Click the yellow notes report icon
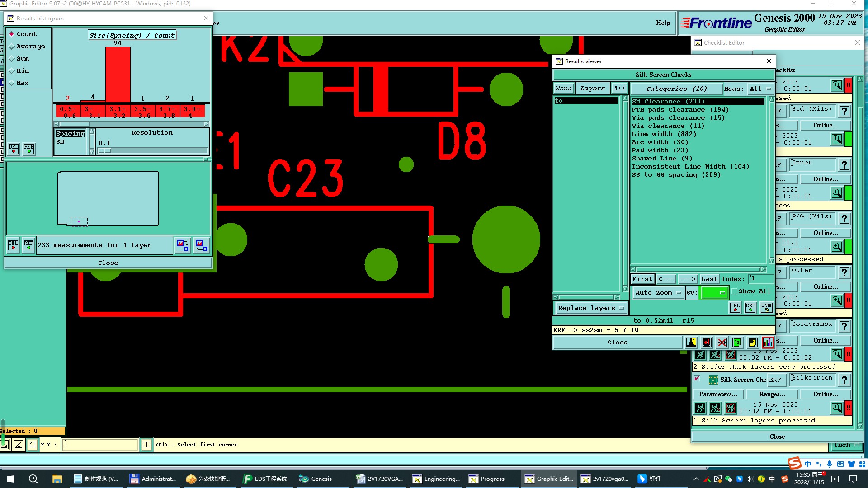Screen dimensions: 868x488 click(x=752, y=343)
